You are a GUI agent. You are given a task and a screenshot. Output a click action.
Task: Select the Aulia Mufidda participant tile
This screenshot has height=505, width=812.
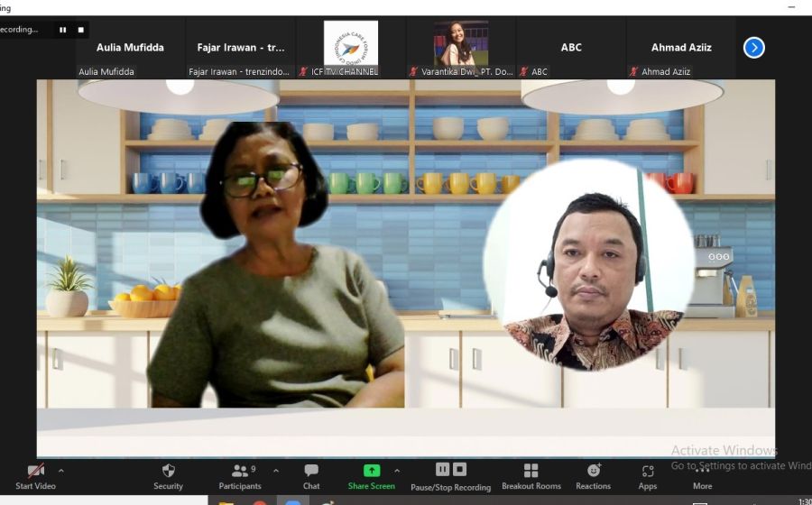130,48
